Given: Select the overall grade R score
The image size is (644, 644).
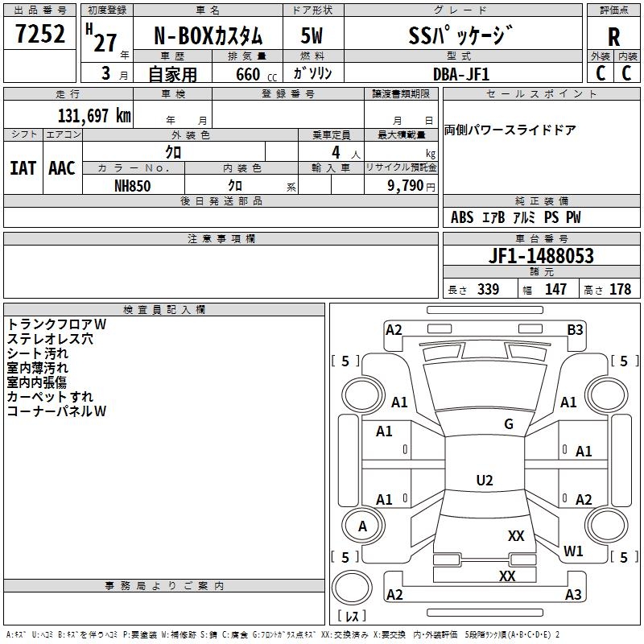Looking at the screenshot, I should pos(613,37).
